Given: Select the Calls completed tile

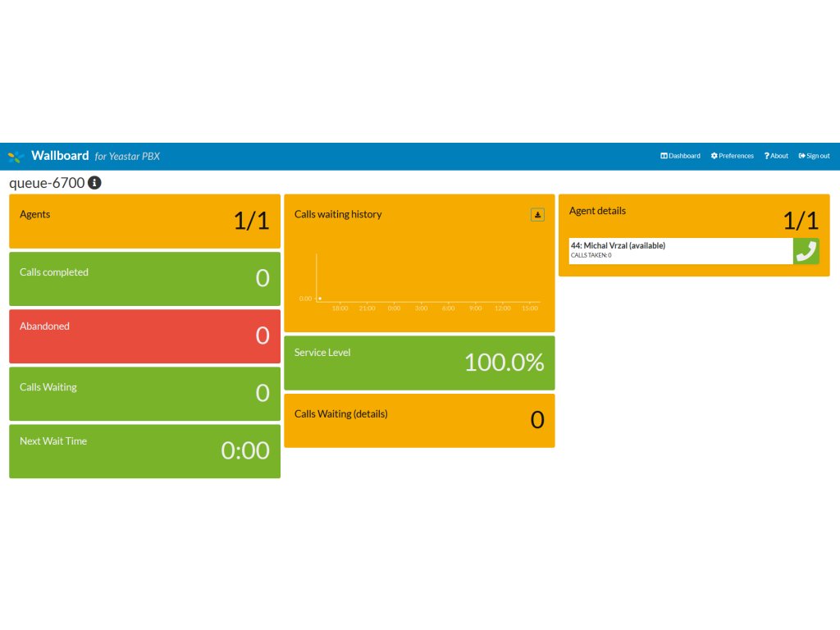Looking at the screenshot, I should 144,279.
